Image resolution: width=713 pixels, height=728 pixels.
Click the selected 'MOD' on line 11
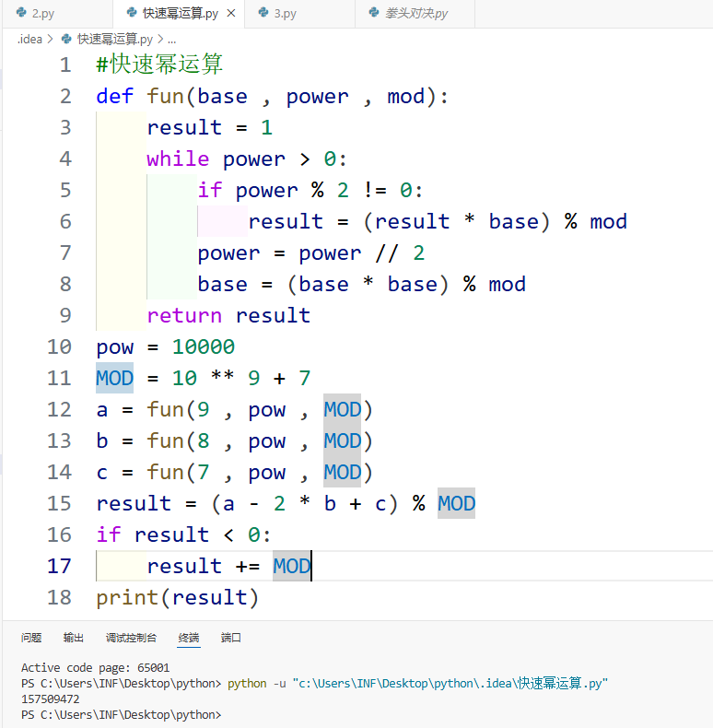click(114, 378)
